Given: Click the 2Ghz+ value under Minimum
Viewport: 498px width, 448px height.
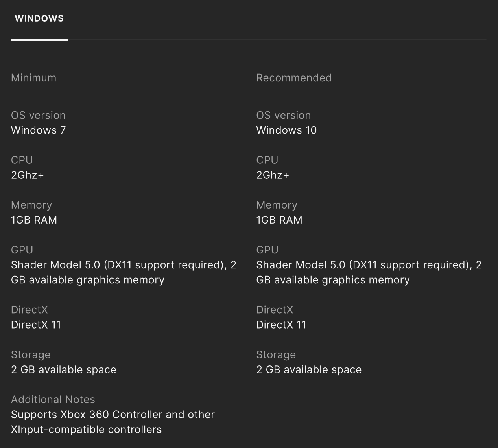Looking at the screenshot, I should pos(27,175).
